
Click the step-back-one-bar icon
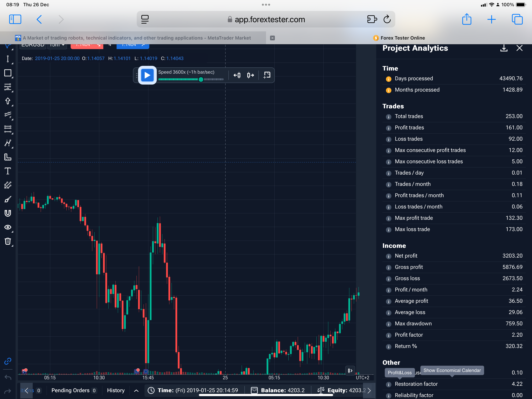[237, 75]
